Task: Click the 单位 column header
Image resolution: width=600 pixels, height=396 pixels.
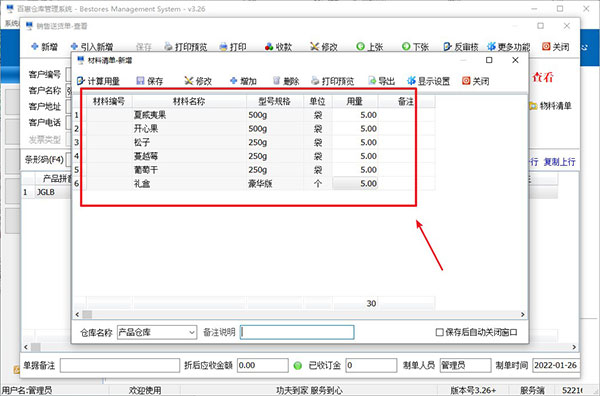Action: (x=318, y=101)
